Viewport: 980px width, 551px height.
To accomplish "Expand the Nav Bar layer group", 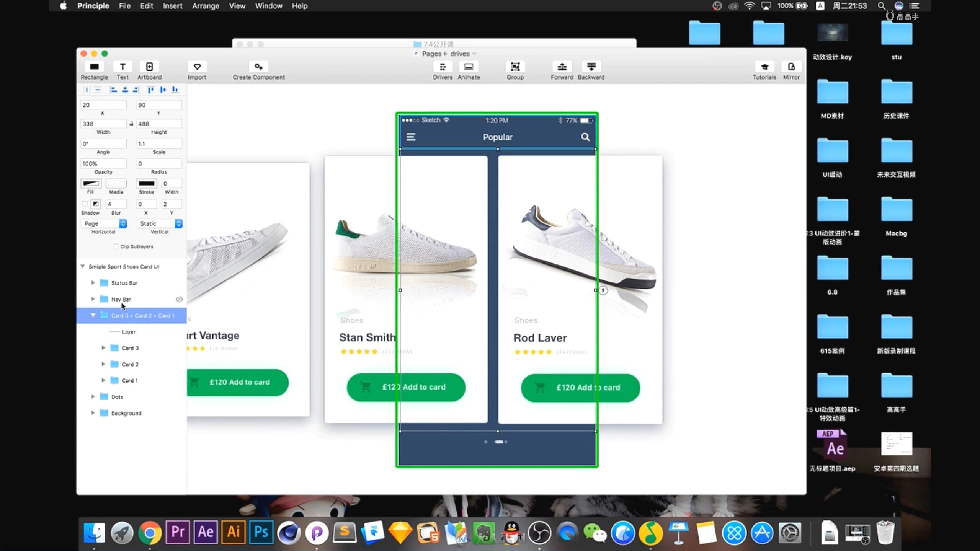I will 93,299.
